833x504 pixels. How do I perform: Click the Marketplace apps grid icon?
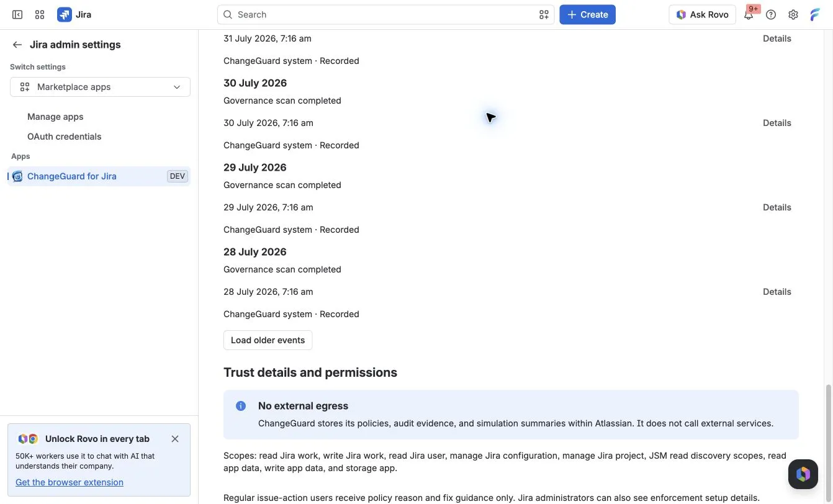click(x=25, y=87)
